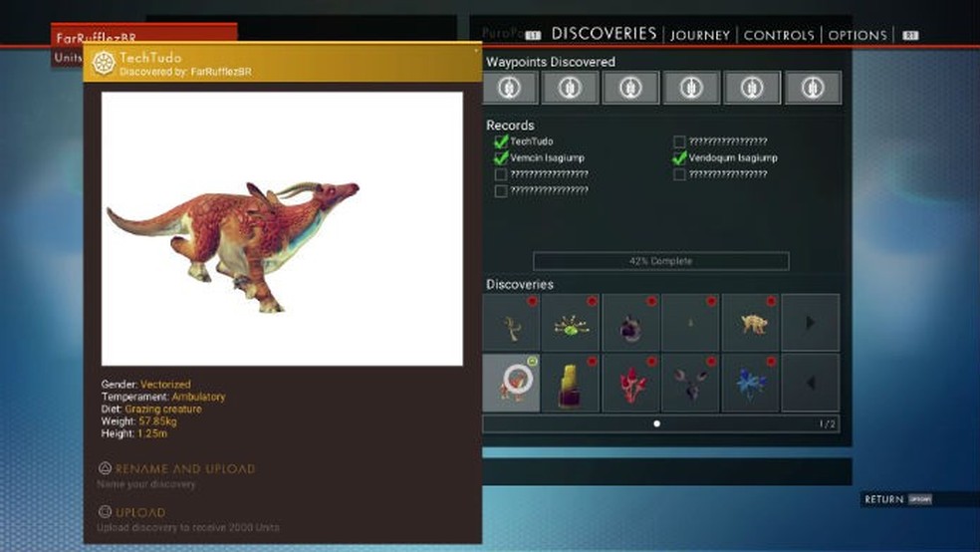Click the 'Ambulatory' temperament value
Screen dimensions: 980x552
tap(198, 397)
